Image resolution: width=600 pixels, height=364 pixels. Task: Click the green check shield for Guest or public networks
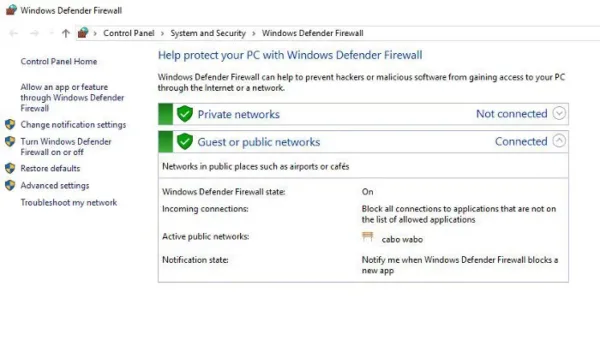(x=185, y=142)
